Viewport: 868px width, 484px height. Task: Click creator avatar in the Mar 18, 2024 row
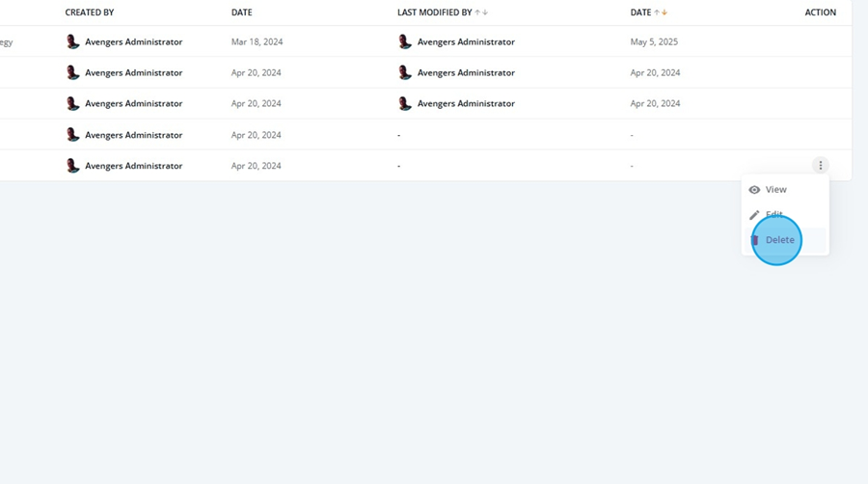coord(72,41)
